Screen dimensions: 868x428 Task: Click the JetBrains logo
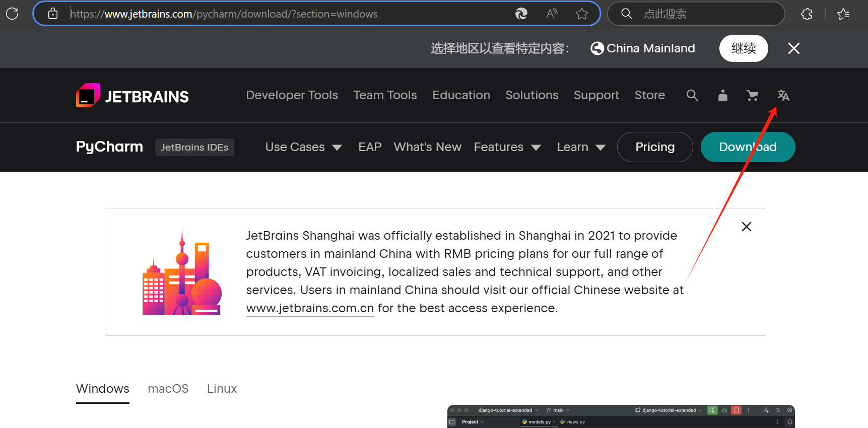pos(132,95)
